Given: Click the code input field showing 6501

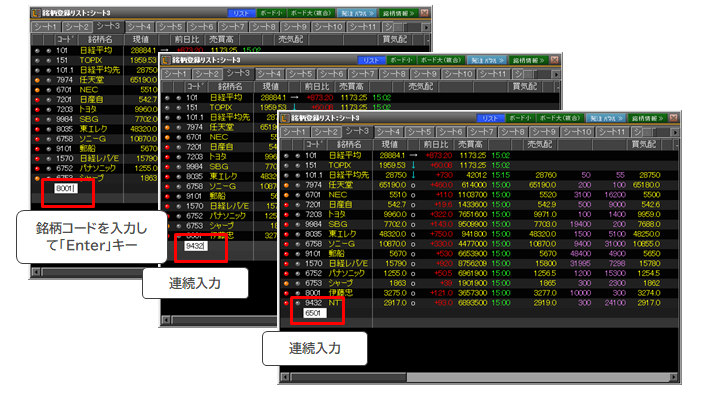Looking at the screenshot, I should (315, 313).
